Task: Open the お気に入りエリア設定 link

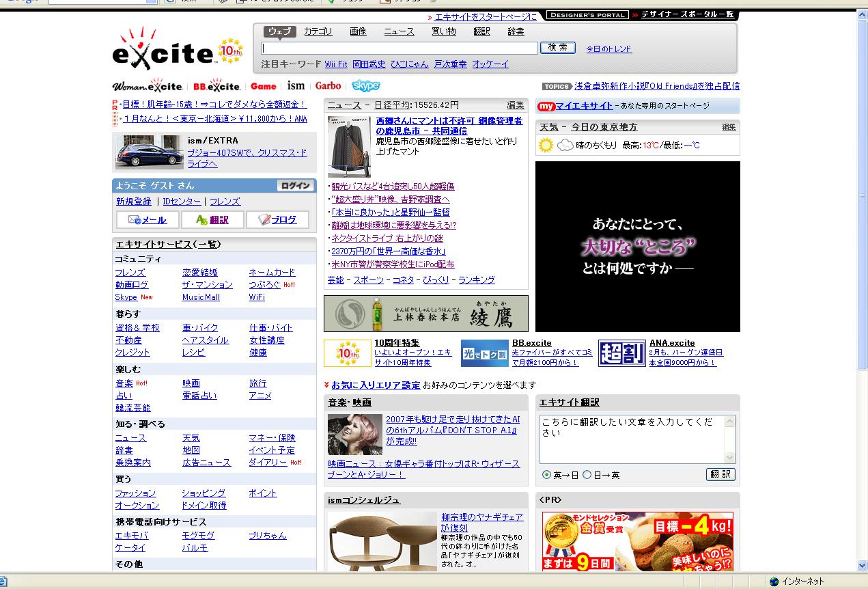Action: 376,385
